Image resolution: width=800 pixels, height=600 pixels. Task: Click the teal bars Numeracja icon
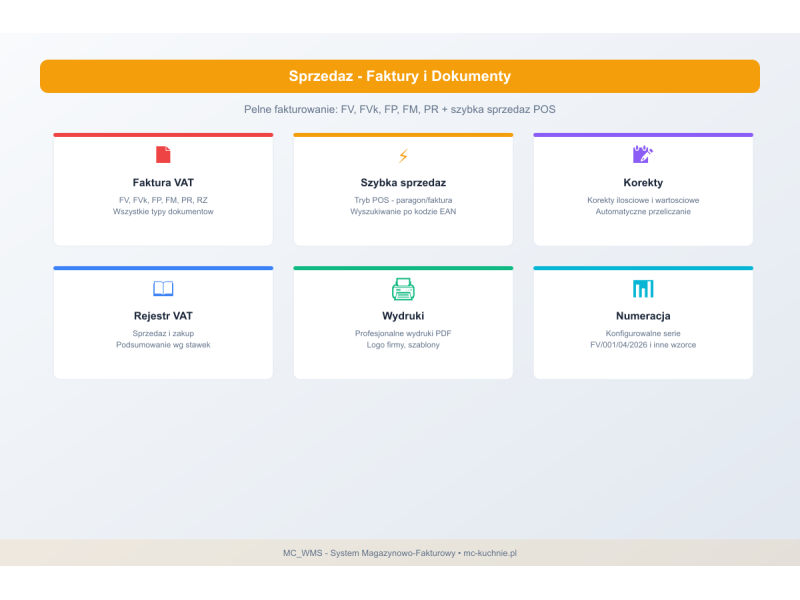click(x=643, y=289)
